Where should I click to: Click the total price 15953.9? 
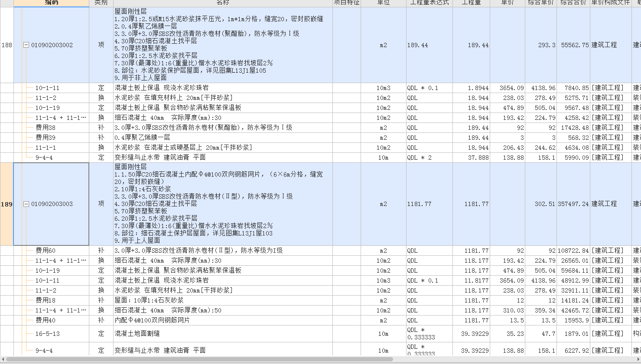(576, 320)
